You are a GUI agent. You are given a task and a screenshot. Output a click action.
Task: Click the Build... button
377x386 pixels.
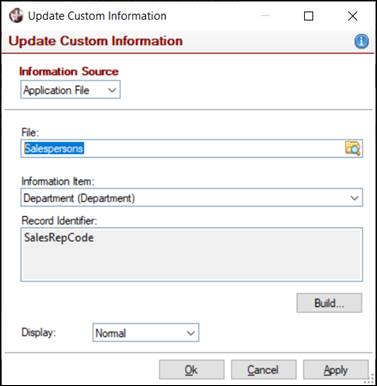(x=329, y=303)
